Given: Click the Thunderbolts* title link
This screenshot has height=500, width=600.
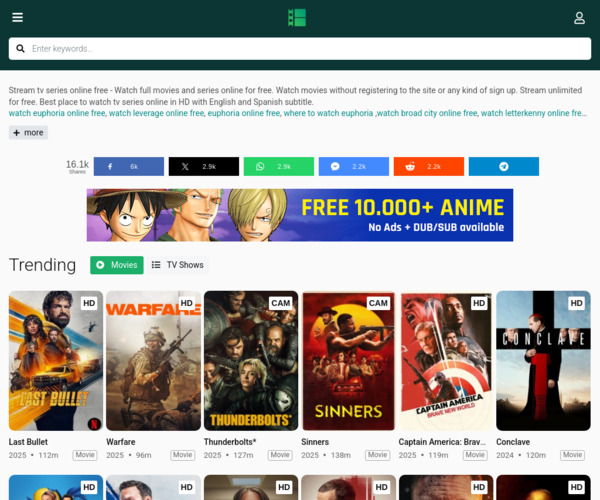Looking at the screenshot, I should pos(230,442).
